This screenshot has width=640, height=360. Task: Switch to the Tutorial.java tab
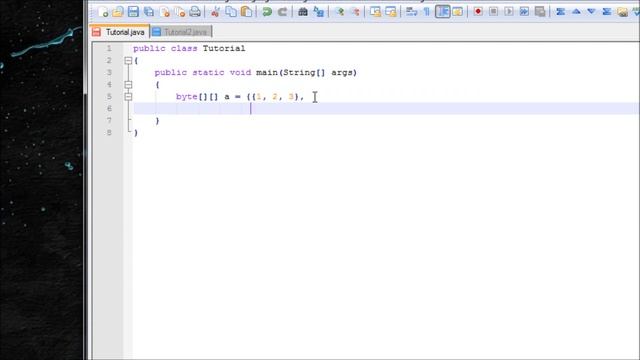(x=119, y=32)
